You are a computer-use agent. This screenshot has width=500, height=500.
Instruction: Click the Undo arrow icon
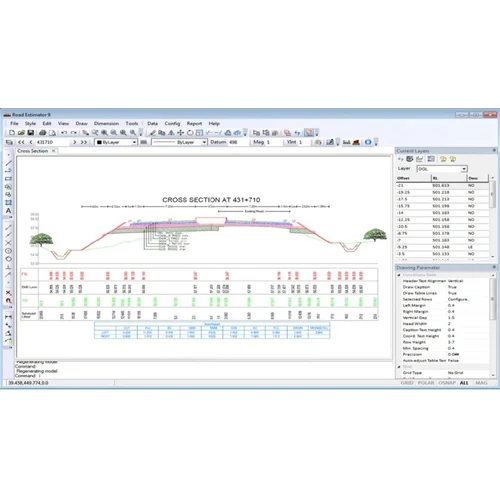(64, 133)
